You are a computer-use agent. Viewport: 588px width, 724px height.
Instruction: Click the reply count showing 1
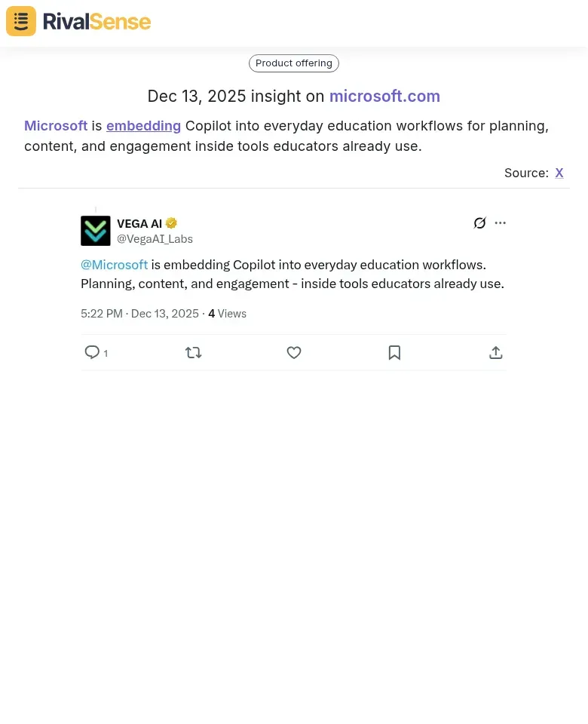(x=106, y=354)
